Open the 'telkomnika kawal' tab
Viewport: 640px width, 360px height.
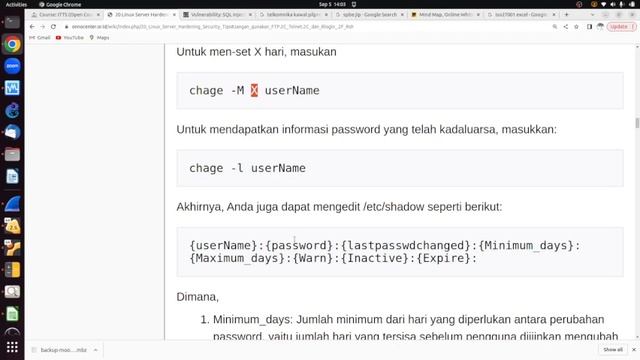point(293,15)
